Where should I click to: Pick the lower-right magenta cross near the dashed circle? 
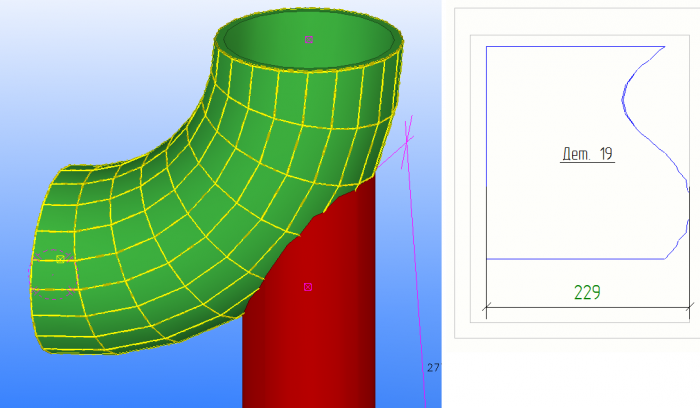[70, 291]
